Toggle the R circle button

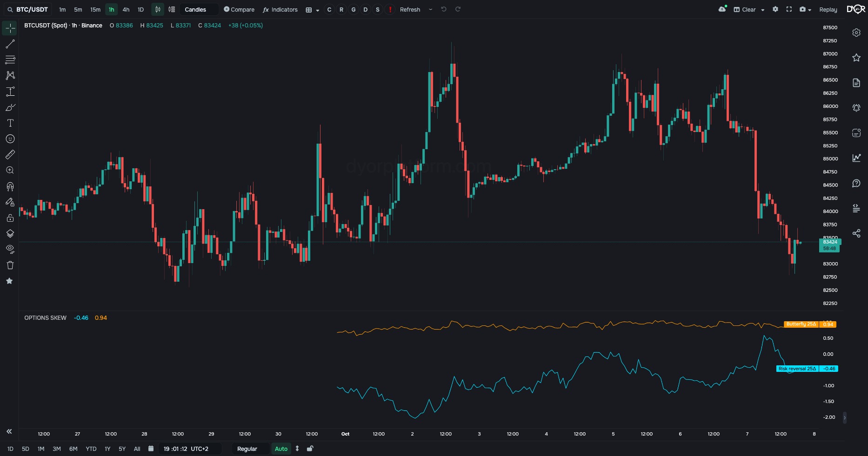pyautogui.click(x=341, y=9)
